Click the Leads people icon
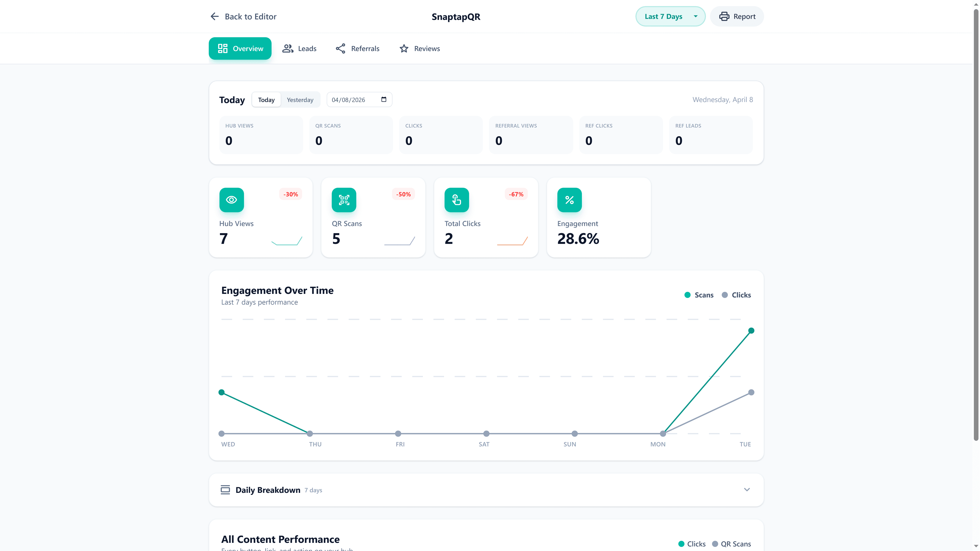This screenshot has width=980, height=551. [288, 48]
